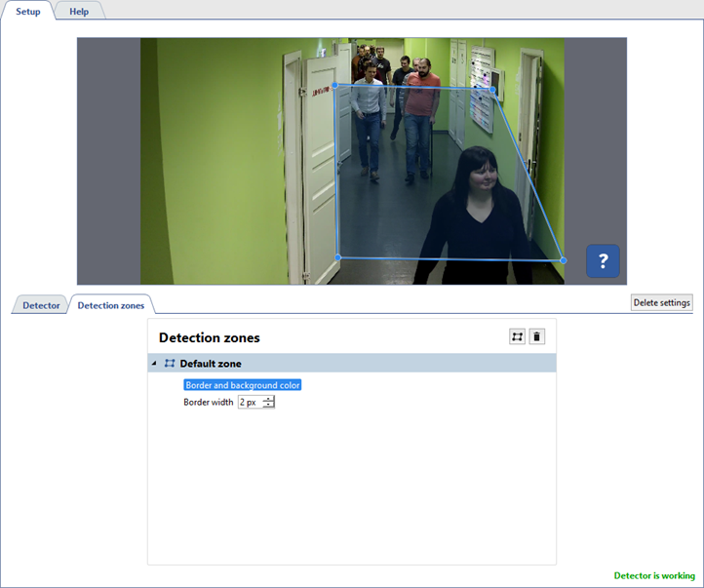Collapse the Default zone tree arrow
704x588 pixels.
pyautogui.click(x=154, y=364)
